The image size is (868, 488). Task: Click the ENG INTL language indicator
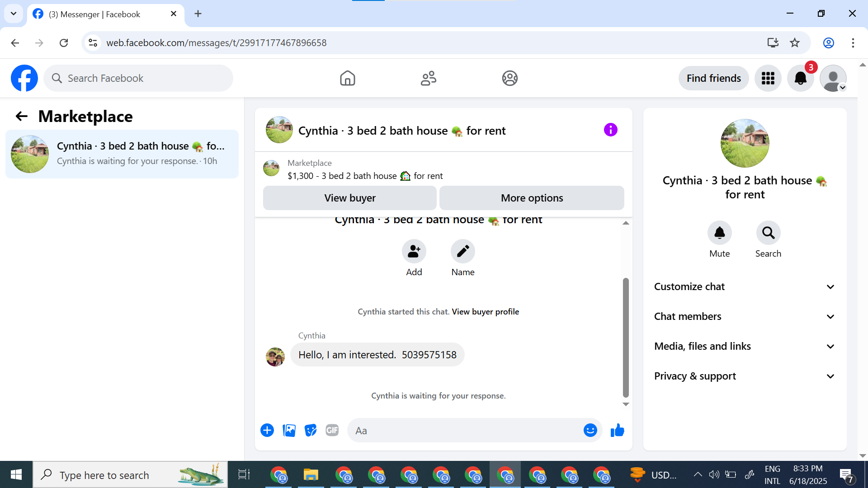pos(772,474)
